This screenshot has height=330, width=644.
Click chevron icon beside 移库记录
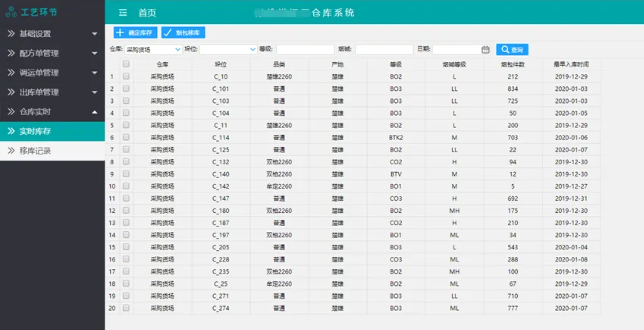point(11,151)
